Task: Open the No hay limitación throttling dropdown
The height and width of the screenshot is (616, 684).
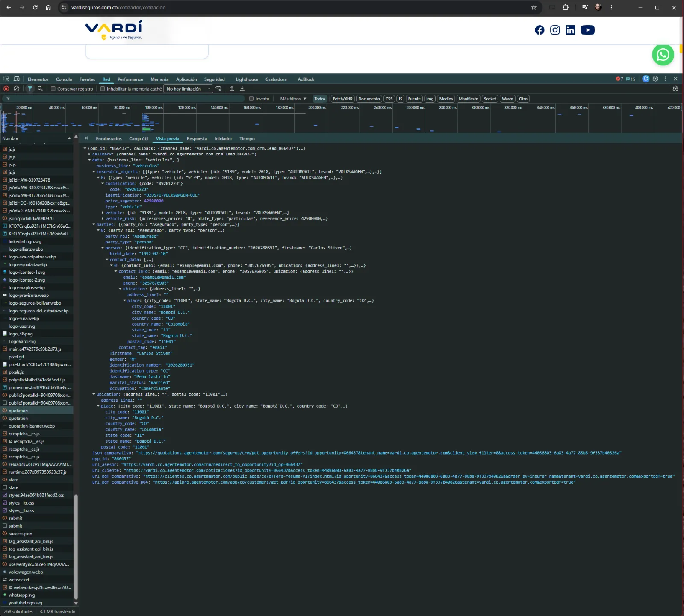Action: coord(189,89)
